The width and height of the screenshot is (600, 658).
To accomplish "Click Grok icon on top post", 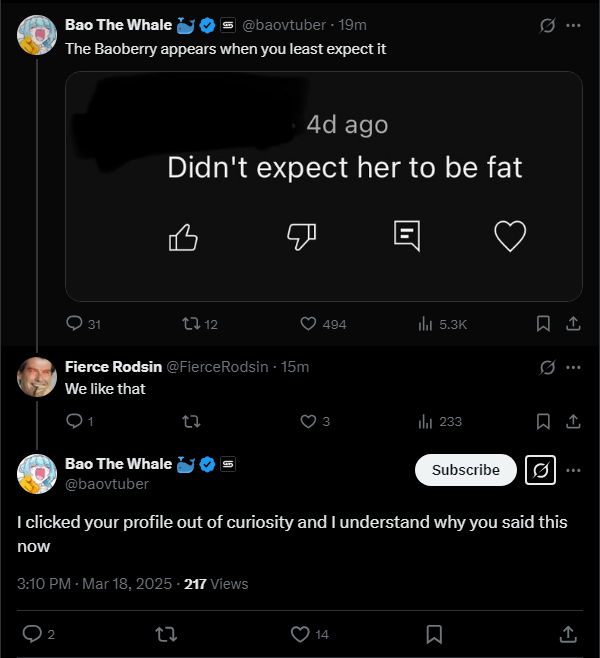I will coord(547,25).
